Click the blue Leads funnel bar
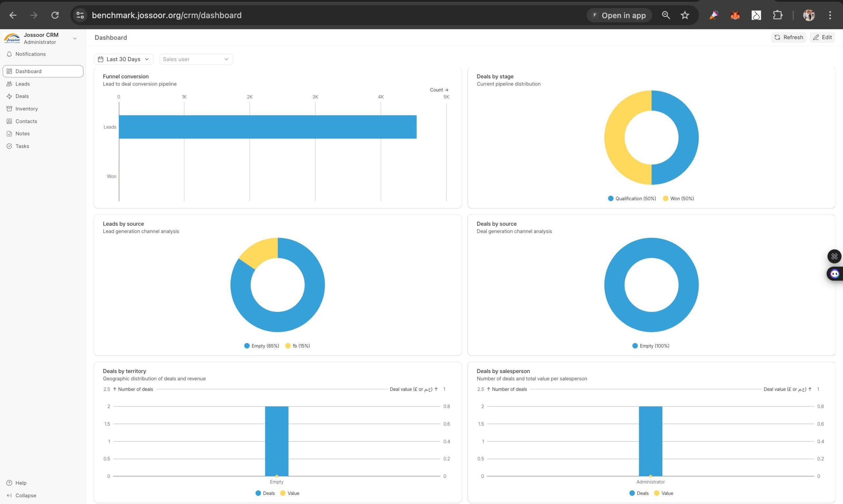This screenshot has height=504, width=843. click(x=267, y=127)
